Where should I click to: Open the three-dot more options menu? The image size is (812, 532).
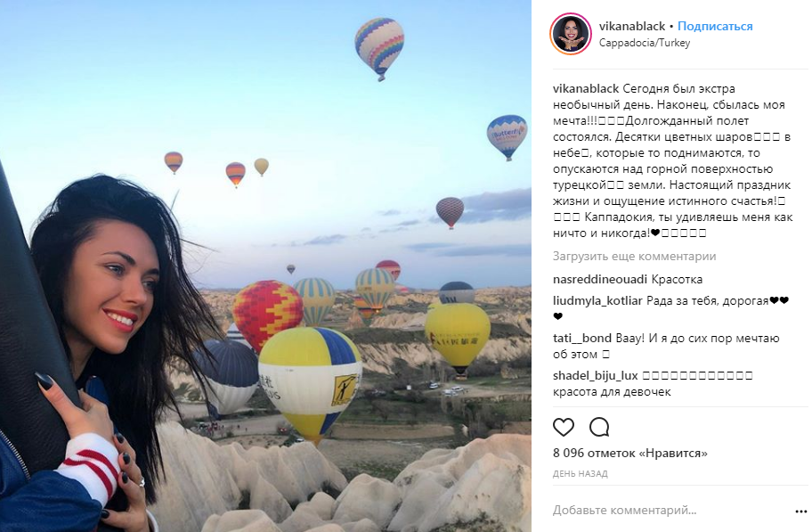click(x=800, y=512)
